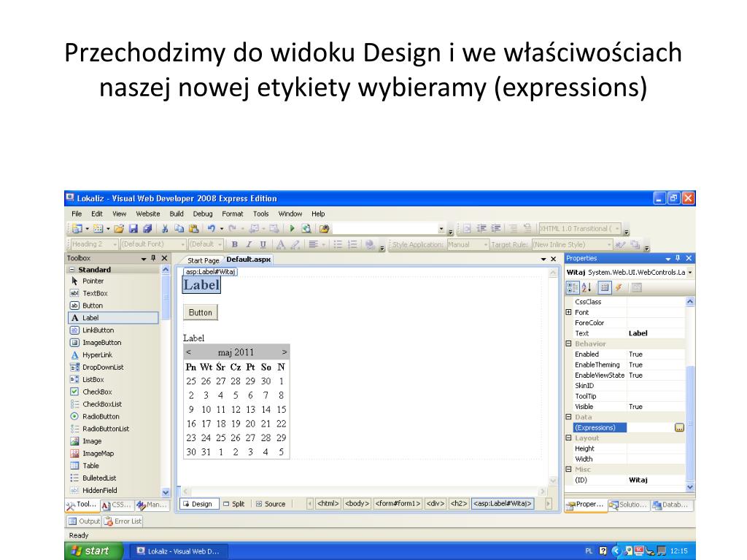747x560 pixels.
Task: Expand the Font property node
Action: [568, 312]
